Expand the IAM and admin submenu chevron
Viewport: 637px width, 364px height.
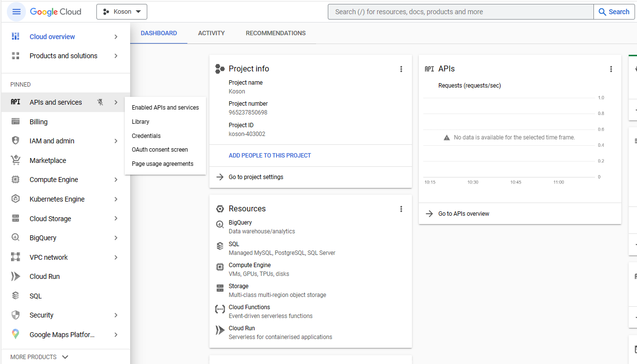coord(116,141)
